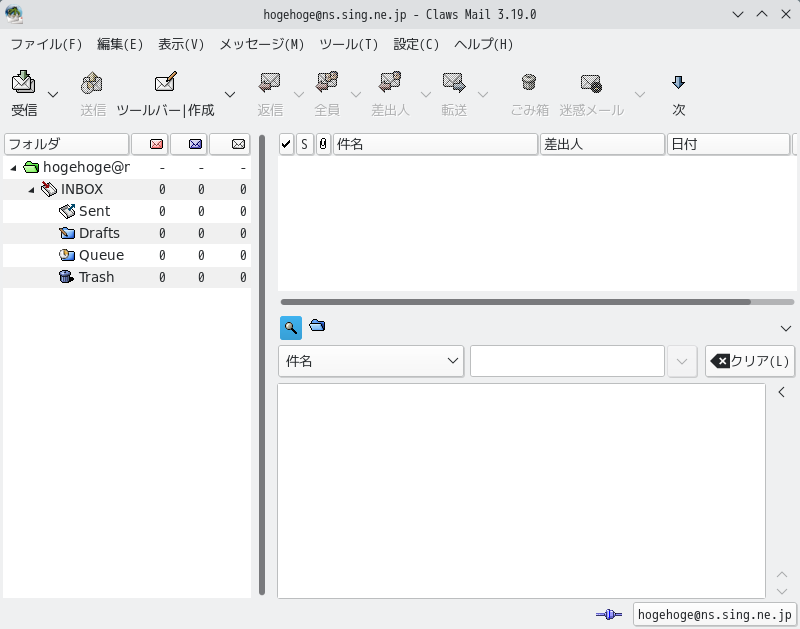Image resolution: width=800 pixels, height=629 pixels.
Task: Open the dropdown arrow next to 受信
Action: coord(53,94)
